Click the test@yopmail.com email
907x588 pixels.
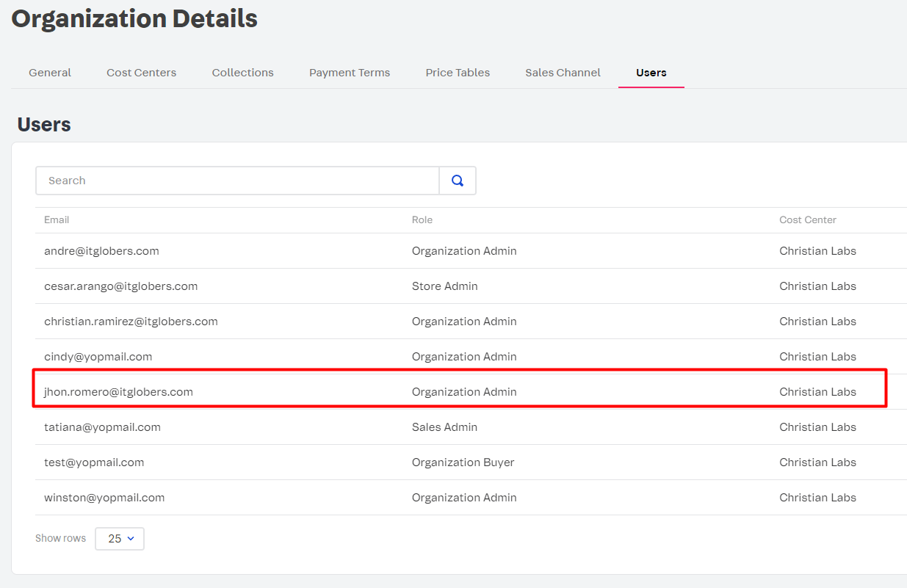[x=94, y=462]
